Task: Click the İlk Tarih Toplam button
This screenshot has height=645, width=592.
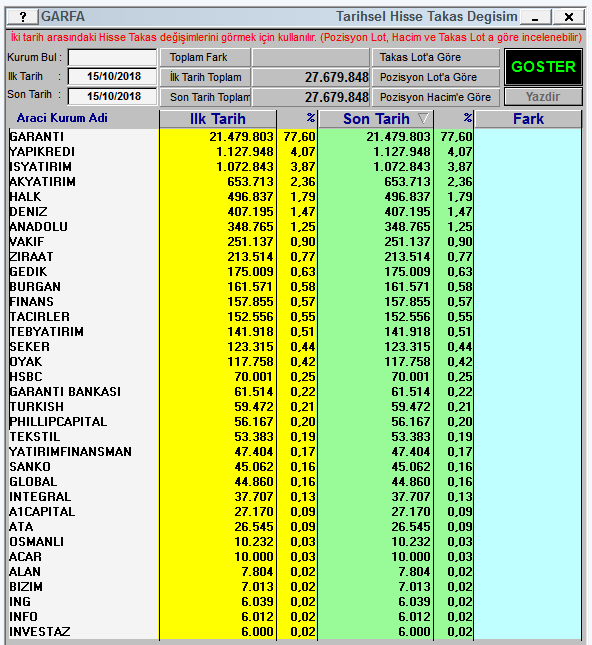Action: (x=205, y=77)
